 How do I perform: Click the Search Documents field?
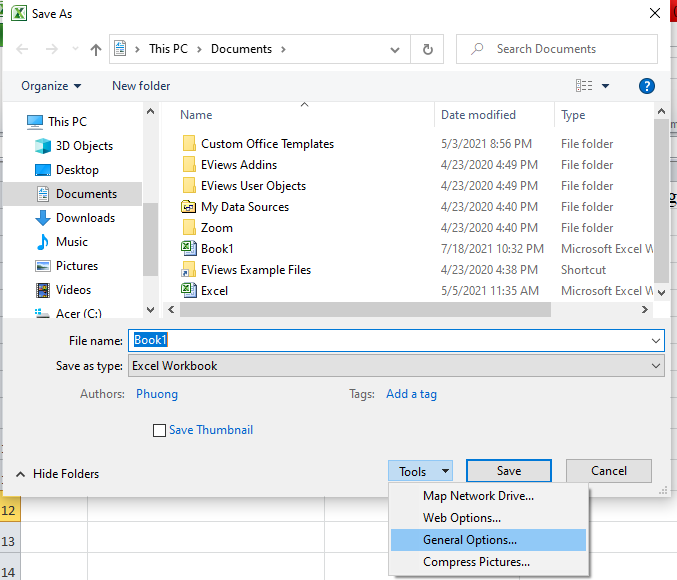pos(557,49)
